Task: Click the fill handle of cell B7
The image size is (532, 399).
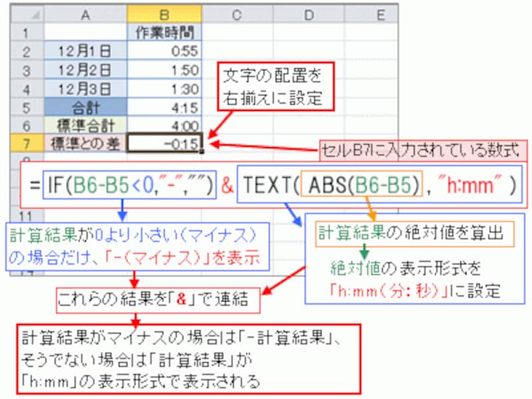Action: click(x=202, y=152)
